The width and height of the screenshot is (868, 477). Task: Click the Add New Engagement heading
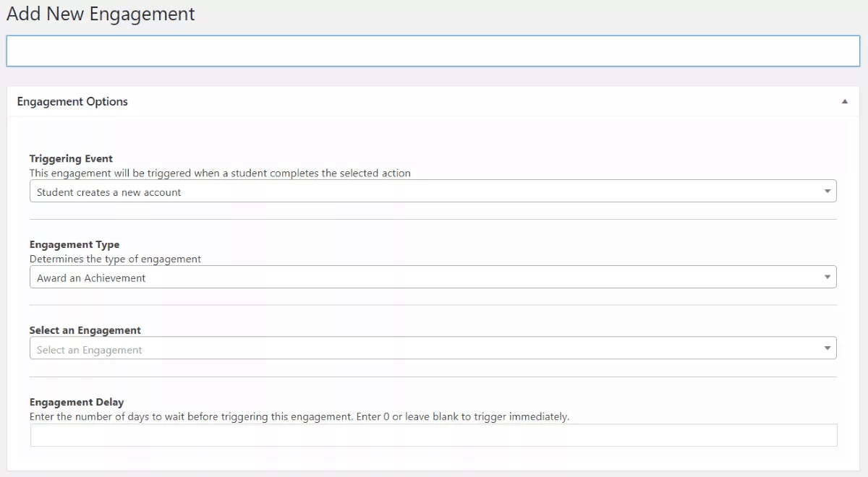point(101,14)
